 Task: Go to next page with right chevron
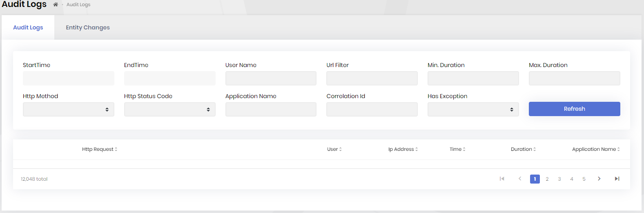click(599, 179)
